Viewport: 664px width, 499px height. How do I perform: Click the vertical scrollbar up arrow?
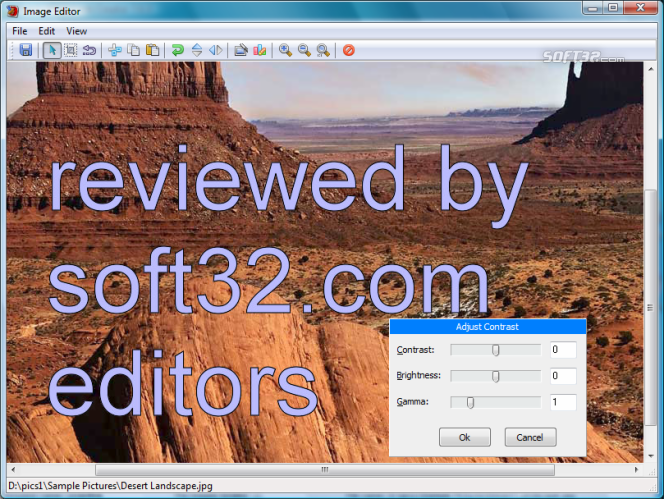[650, 69]
